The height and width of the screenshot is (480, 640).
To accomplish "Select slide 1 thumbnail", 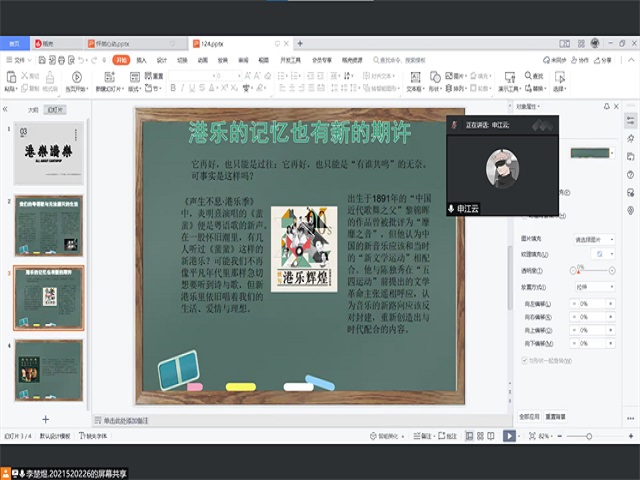I will 49,153.
